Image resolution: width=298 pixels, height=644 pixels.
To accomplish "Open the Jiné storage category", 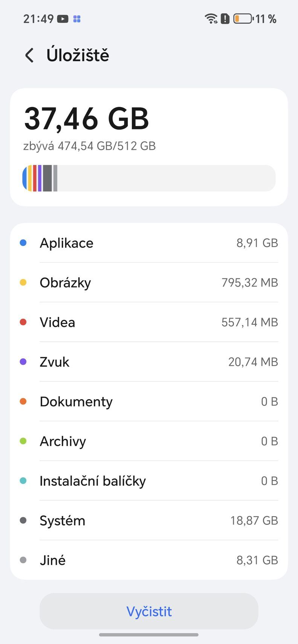I will click(149, 560).
